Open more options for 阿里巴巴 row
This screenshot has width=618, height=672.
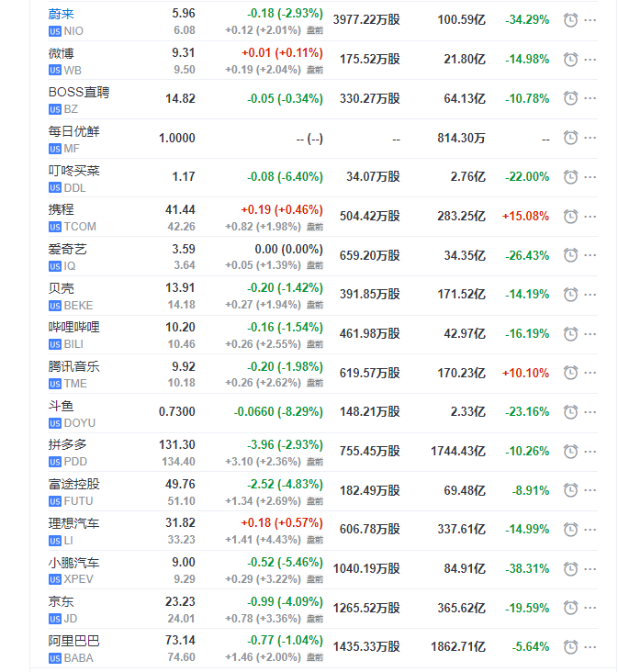tap(590, 646)
